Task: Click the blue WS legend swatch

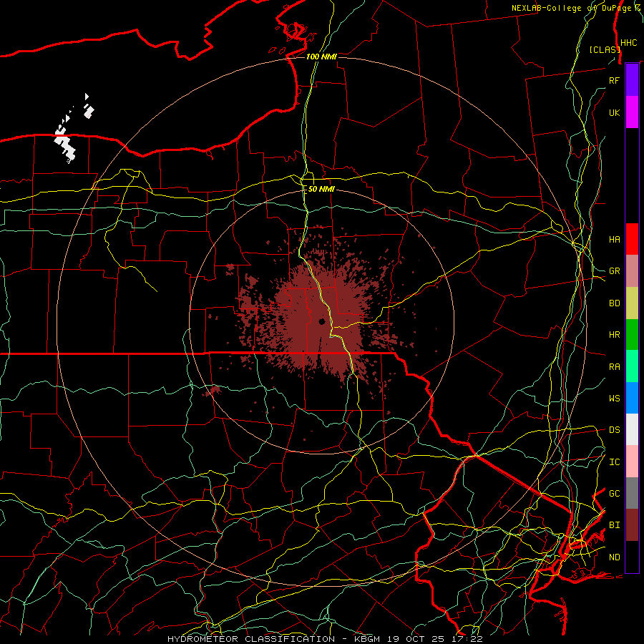Action: (x=632, y=398)
